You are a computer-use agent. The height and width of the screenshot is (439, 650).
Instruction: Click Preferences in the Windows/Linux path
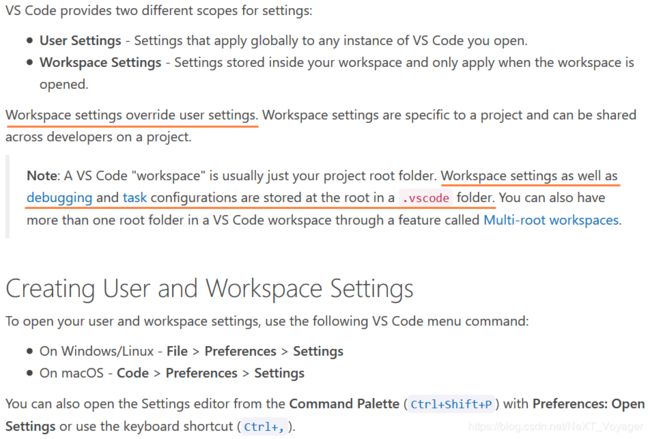click(240, 351)
